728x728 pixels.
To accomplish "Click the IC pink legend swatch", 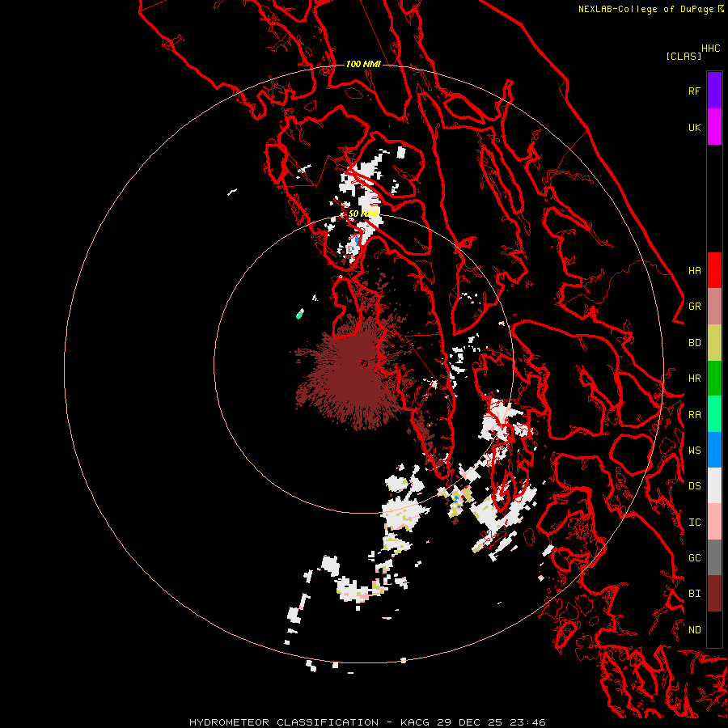I will pos(714,522).
